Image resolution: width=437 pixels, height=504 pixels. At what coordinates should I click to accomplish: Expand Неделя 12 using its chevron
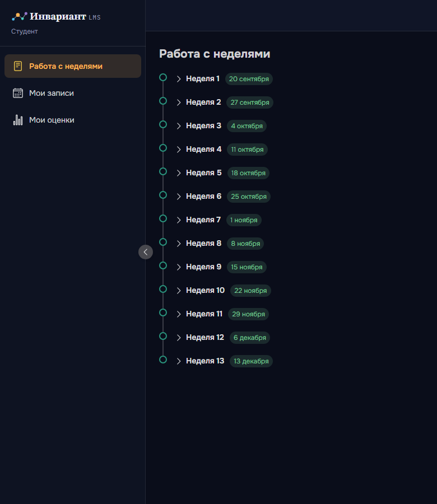179,338
